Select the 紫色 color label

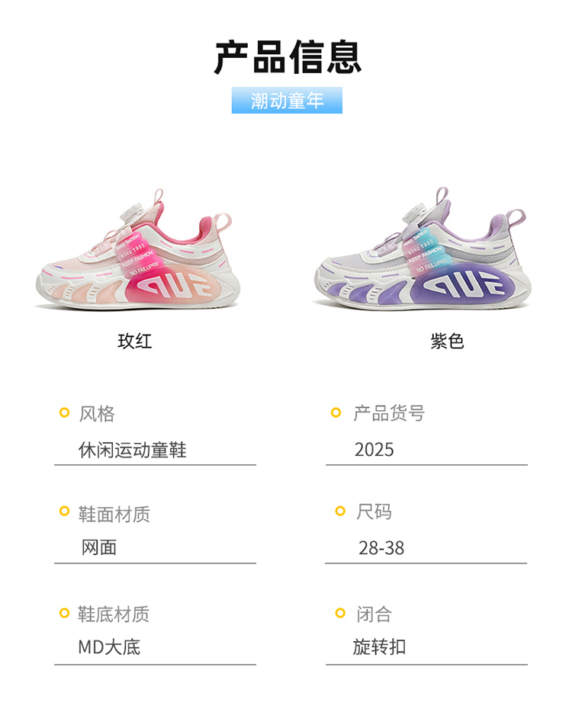447,342
